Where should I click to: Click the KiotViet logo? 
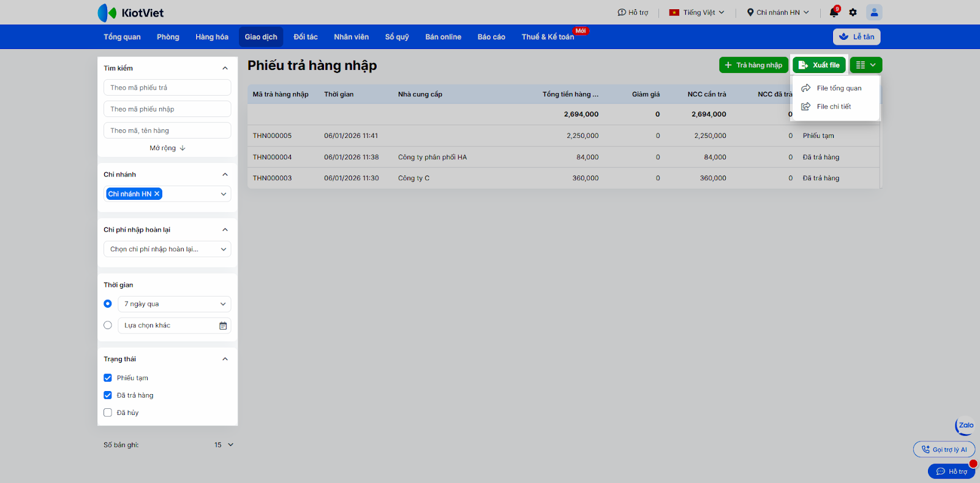[130, 12]
